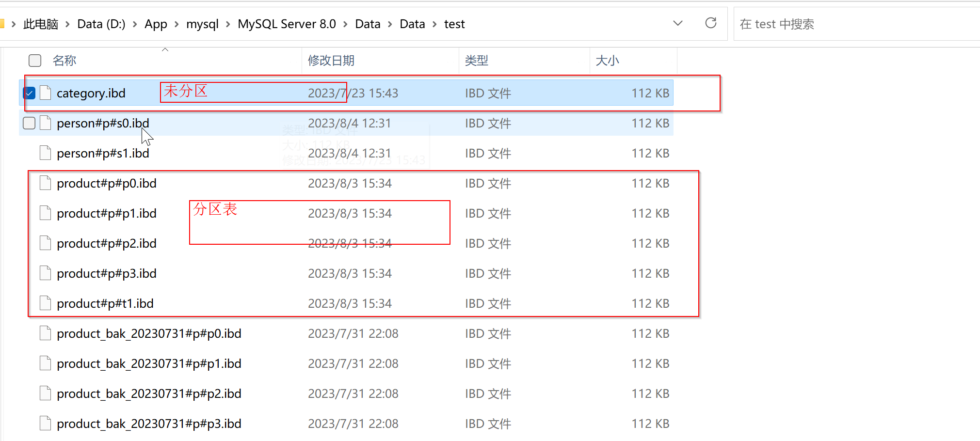Screen dimensions: 980x441
Task: Click the file icon of product#p#p0.ibd
Action: click(45, 183)
